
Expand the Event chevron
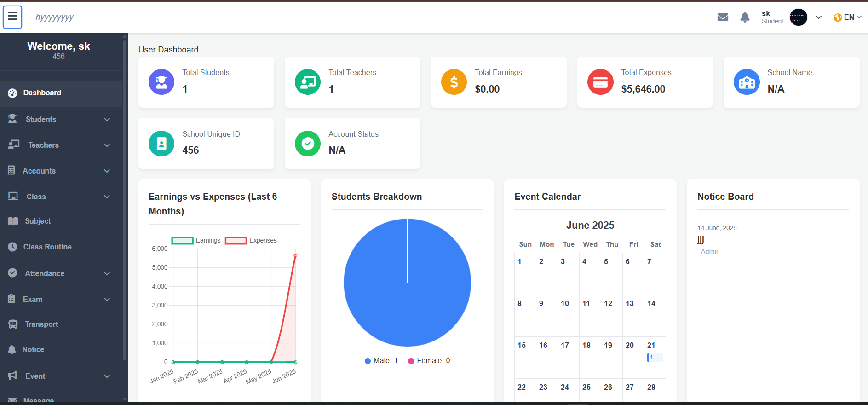click(107, 376)
